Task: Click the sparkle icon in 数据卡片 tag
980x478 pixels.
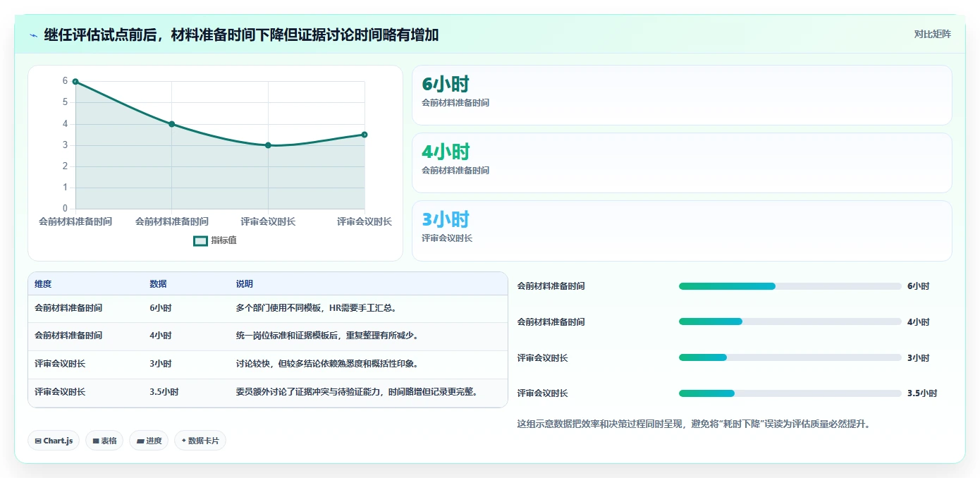Action: pyautogui.click(x=184, y=441)
